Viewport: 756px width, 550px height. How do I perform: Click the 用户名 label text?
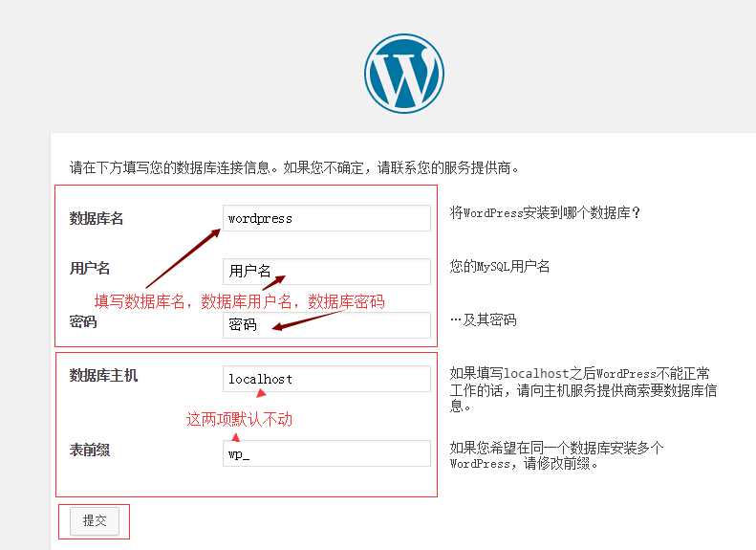90,268
